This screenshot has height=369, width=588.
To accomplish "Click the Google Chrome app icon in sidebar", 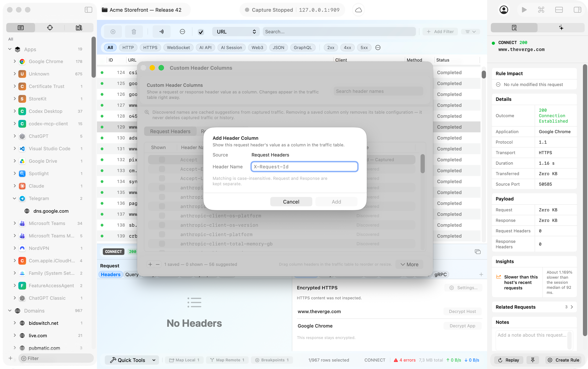I will pyautogui.click(x=22, y=61).
